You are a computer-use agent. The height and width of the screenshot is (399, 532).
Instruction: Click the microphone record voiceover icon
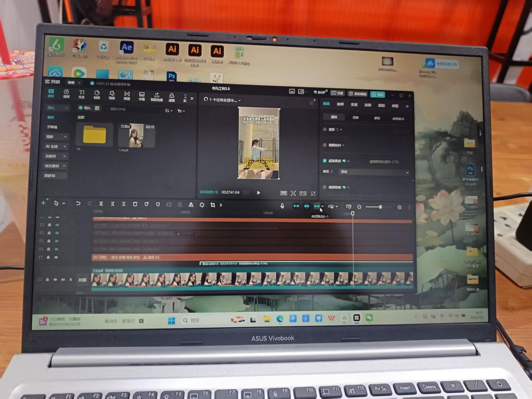(x=282, y=206)
